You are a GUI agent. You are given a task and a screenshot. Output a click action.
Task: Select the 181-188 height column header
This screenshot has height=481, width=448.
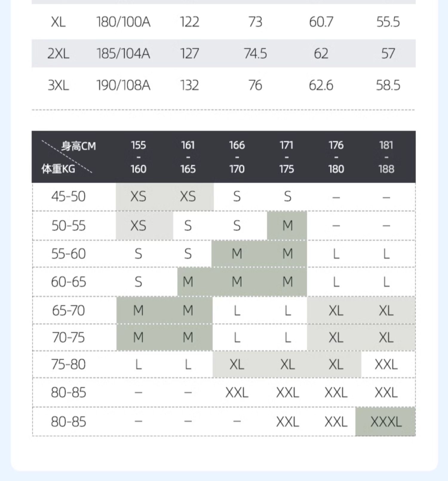(x=386, y=157)
